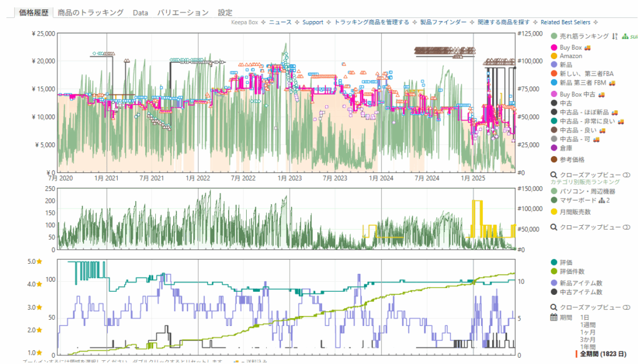
Task: Click the pink Buy Box color dot
Action: (554, 47)
